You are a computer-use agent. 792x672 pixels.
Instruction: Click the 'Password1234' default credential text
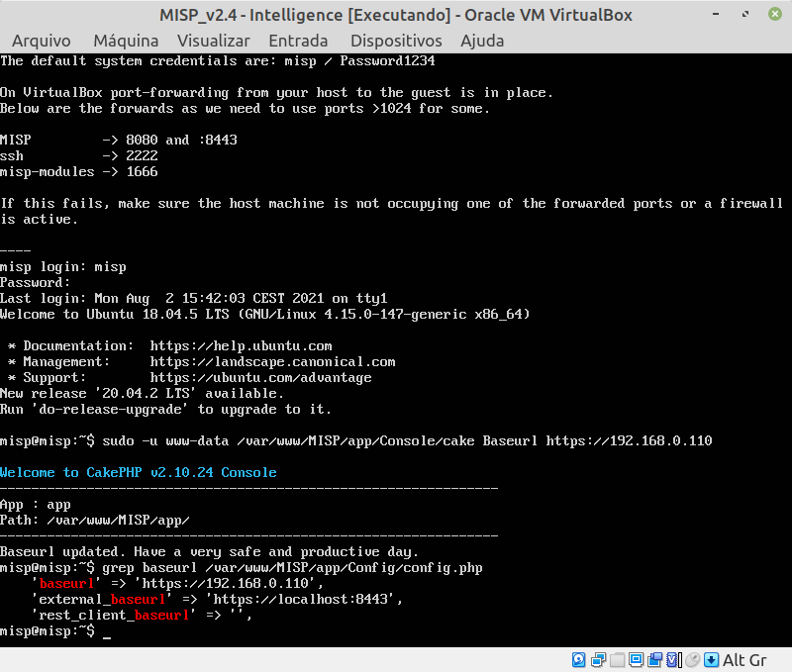click(x=387, y=61)
